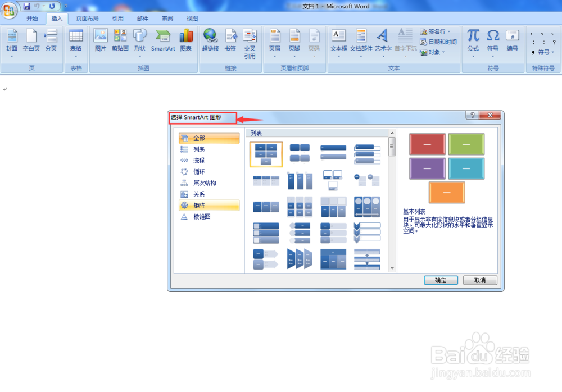Switch to the 审阅 (Review) tab
Image resolution: width=562 pixels, height=392 pixels.
(x=167, y=19)
